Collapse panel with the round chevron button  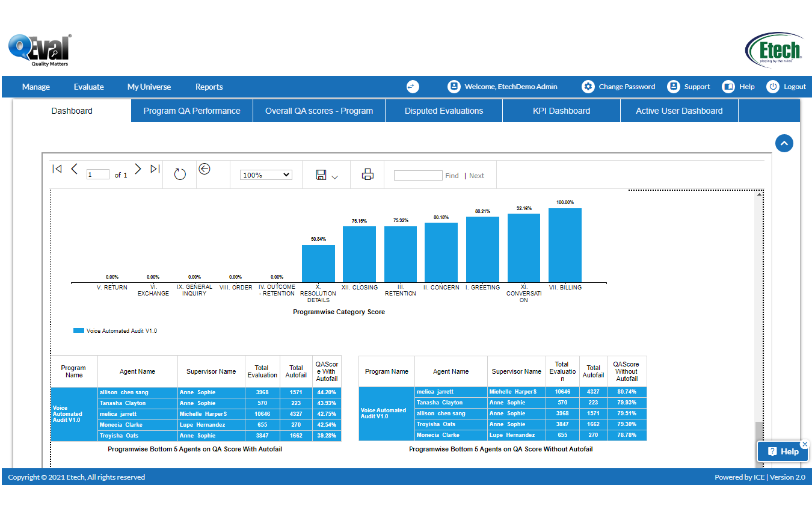[784, 143]
